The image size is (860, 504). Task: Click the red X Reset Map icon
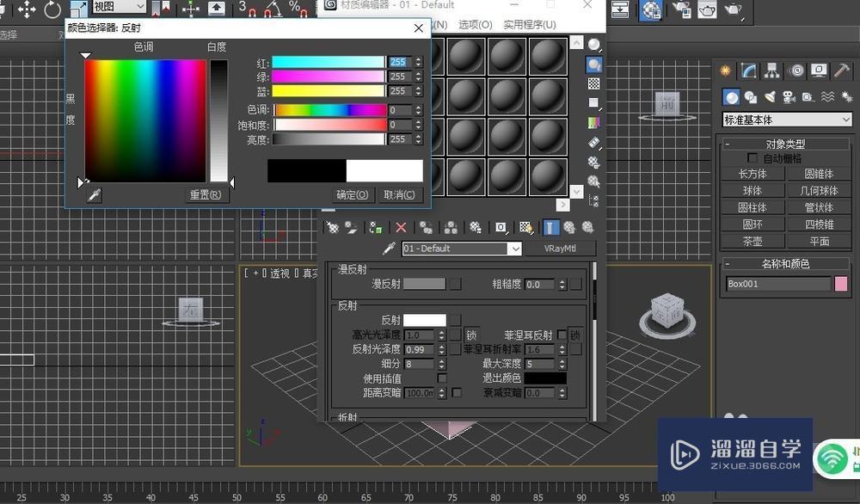(399, 226)
